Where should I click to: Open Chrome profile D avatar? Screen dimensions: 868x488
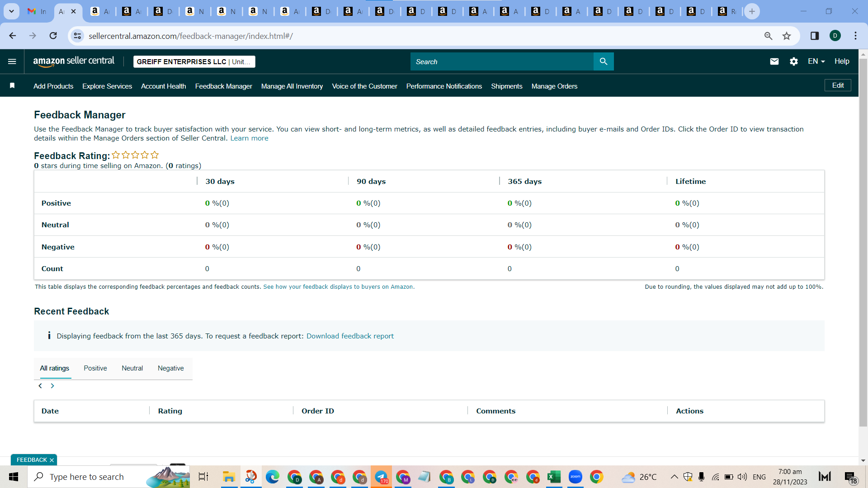835,36
